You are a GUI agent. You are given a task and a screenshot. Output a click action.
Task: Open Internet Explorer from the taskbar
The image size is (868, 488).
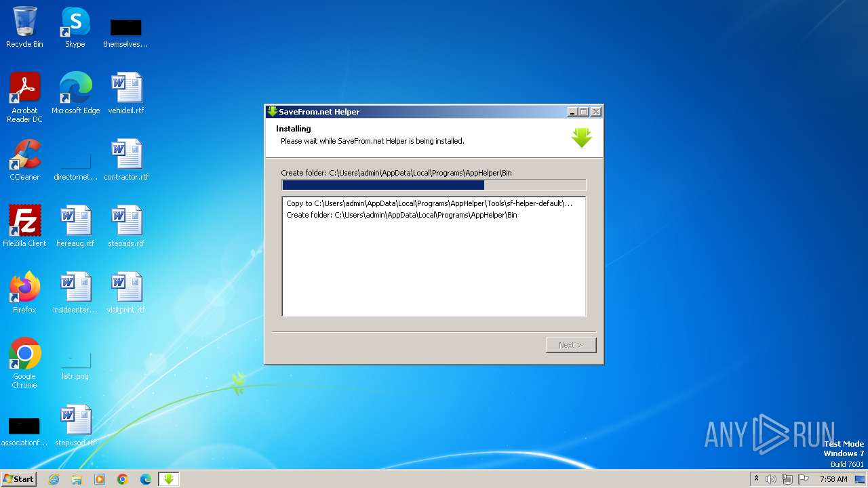click(x=54, y=479)
